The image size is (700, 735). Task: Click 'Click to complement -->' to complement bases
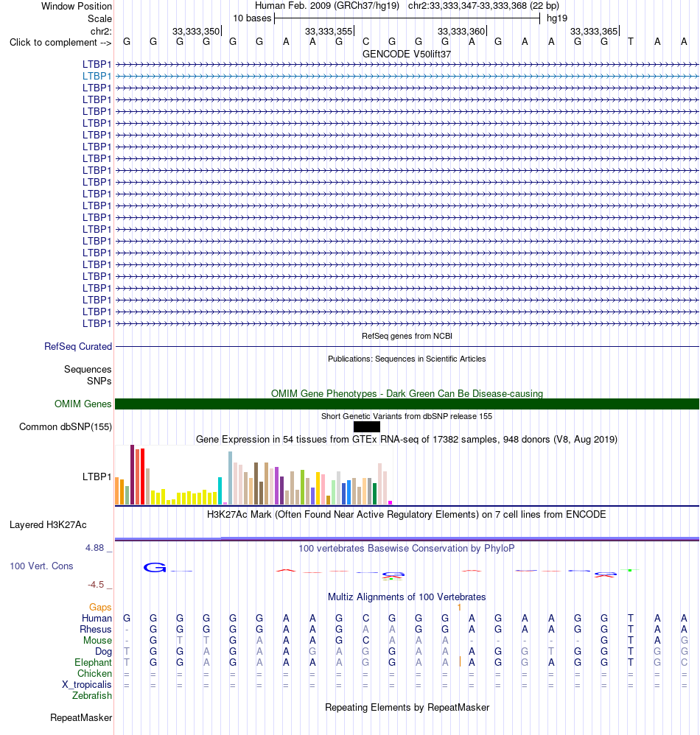click(x=60, y=42)
